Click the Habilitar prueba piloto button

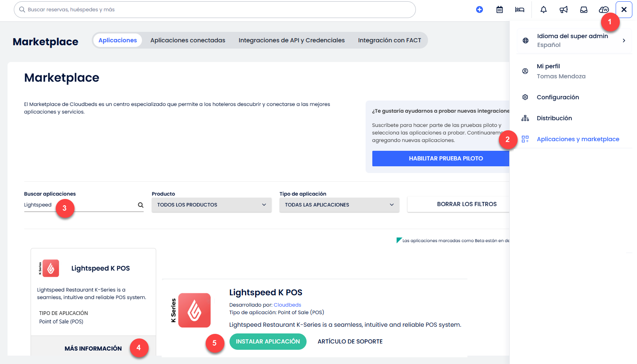tap(441, 158)
